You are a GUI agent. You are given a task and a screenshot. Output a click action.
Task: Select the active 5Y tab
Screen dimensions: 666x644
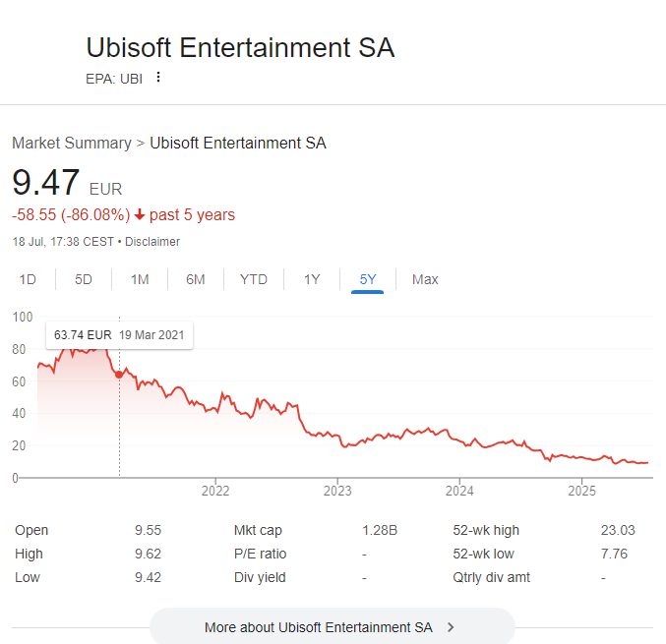(x=368, y=279)
